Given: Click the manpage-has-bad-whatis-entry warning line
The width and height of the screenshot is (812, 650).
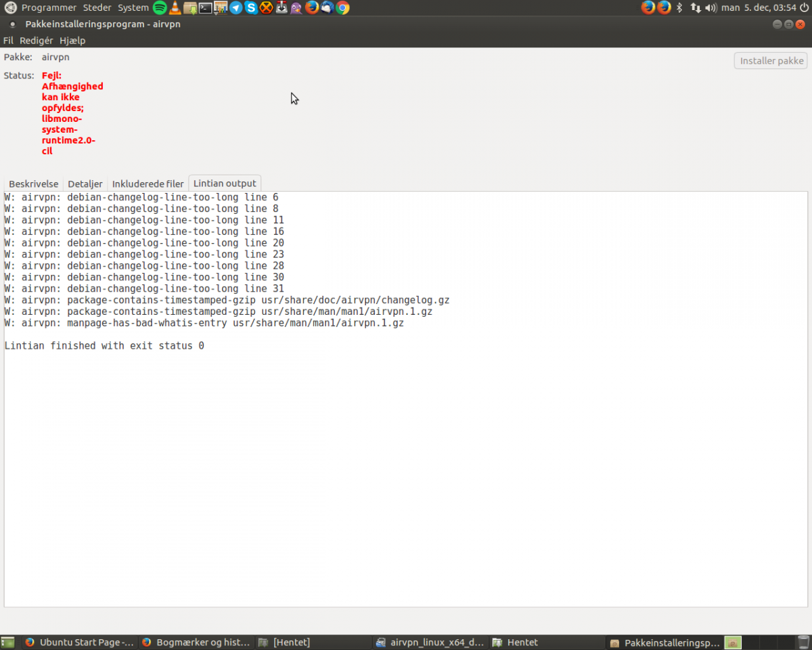Looking at the screenshot, I should (204, 323).
